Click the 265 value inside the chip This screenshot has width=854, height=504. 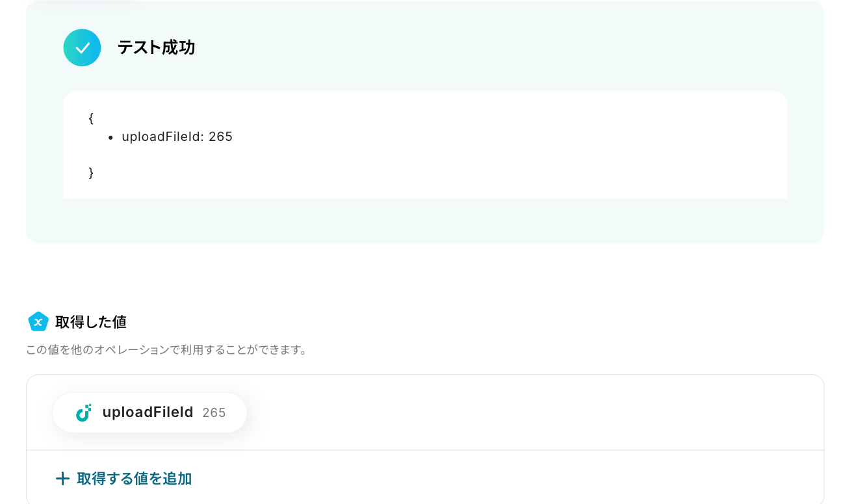214,412
